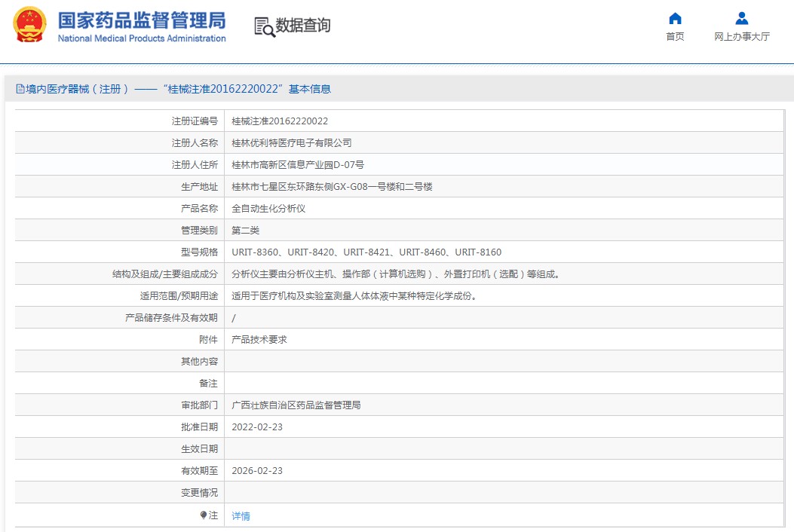Click the national emblem logo
Screen dimensions: 794x532
(x=29, y=25)
